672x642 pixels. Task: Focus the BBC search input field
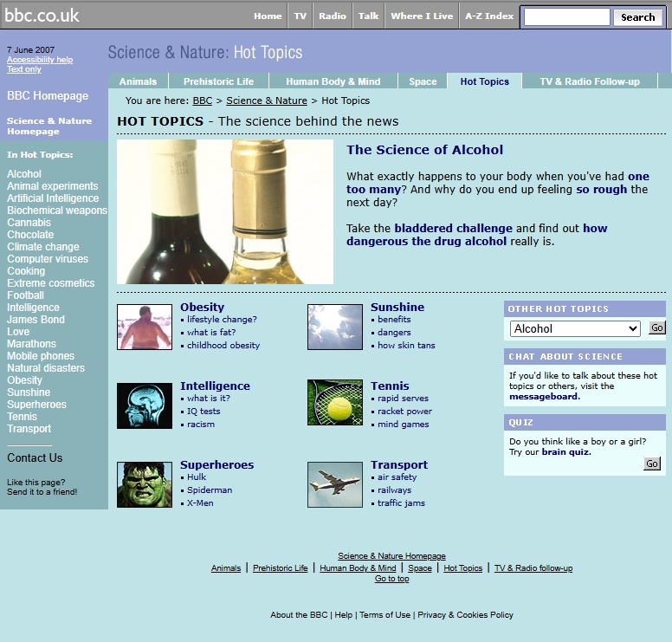pyautogui.click(x=566, y=17)
